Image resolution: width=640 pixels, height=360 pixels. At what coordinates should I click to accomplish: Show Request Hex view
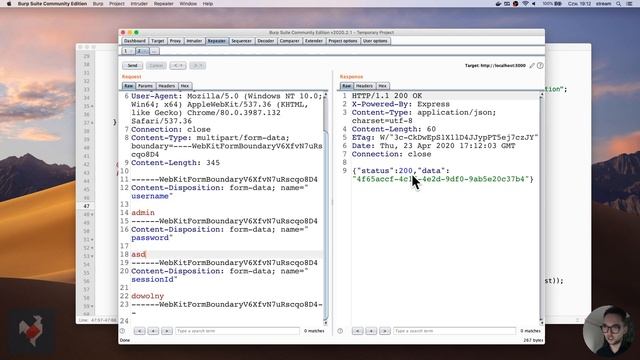(185, 86)
